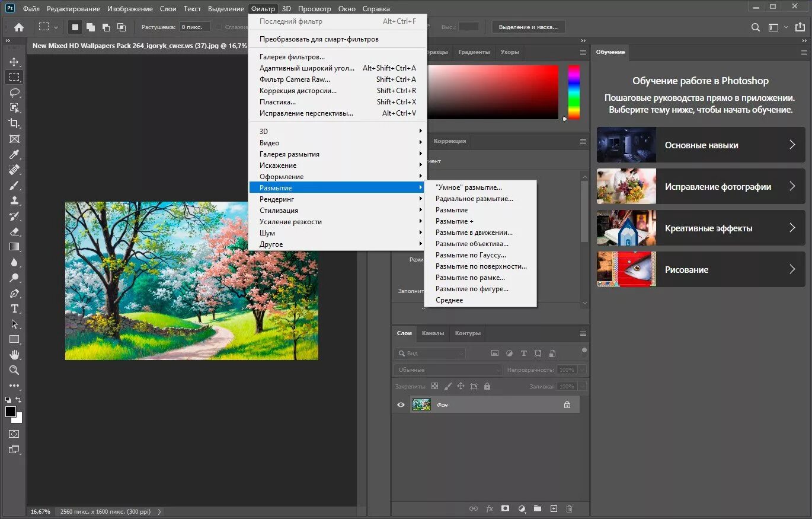Viewport: 812px width, 519px height.
Task: Toggle the lock on Фон layer
Action: pos(567,405)
